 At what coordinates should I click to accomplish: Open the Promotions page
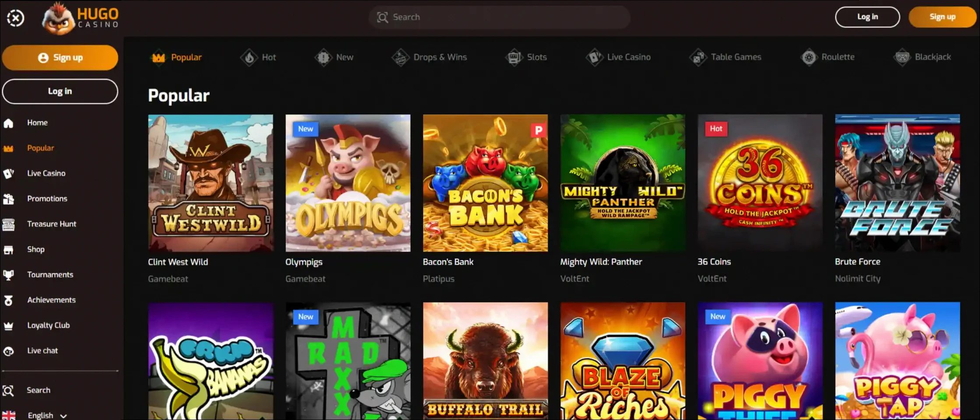pos(47,198)
